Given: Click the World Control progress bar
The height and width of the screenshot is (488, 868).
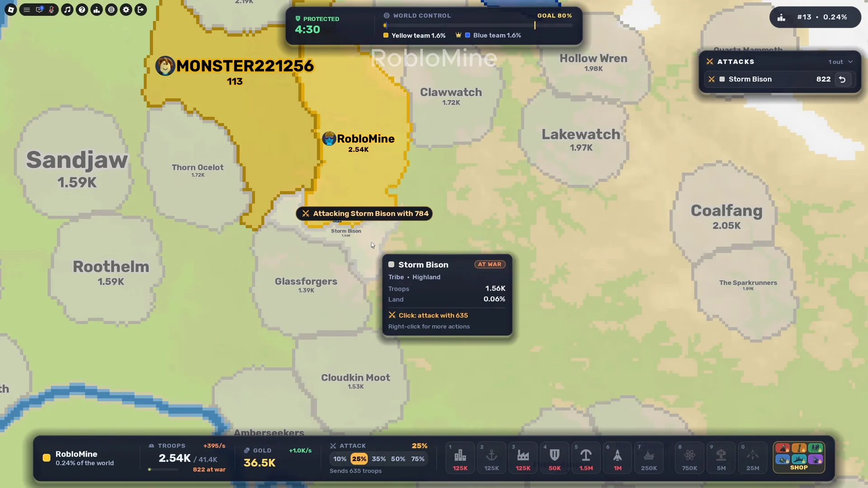Looking at the screenshot, I should [478, 25].
